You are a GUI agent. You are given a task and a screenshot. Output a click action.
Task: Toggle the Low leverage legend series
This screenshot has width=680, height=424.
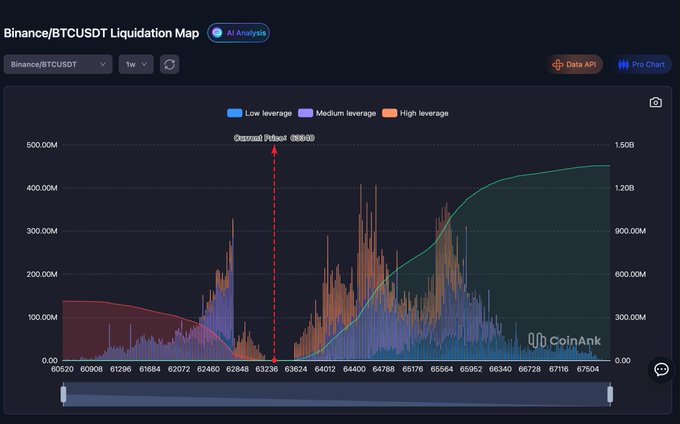259,113
